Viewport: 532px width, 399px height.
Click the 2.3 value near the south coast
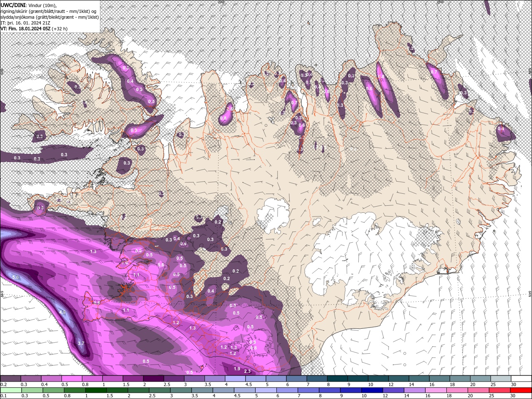coord(247,371)
